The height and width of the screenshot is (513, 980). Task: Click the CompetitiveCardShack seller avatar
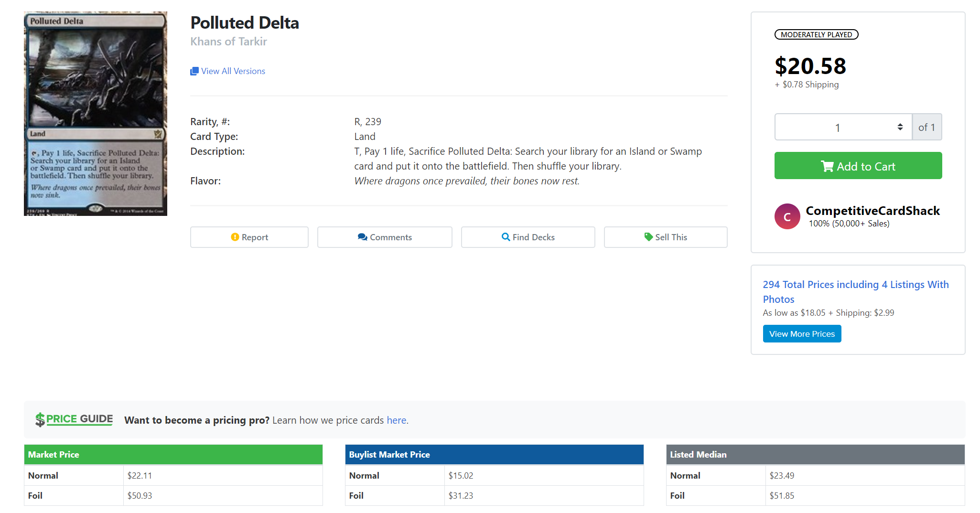787,216
